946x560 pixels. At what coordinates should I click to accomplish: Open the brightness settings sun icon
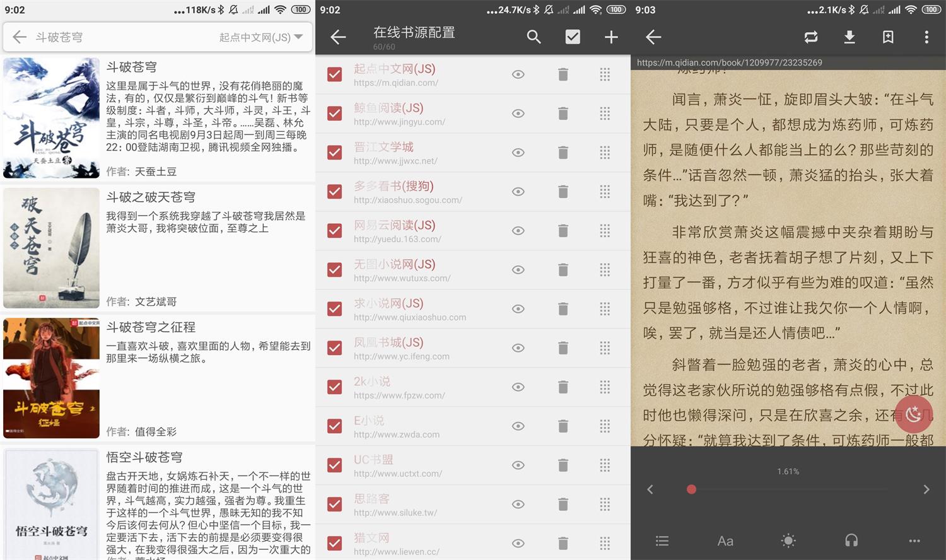788,540
